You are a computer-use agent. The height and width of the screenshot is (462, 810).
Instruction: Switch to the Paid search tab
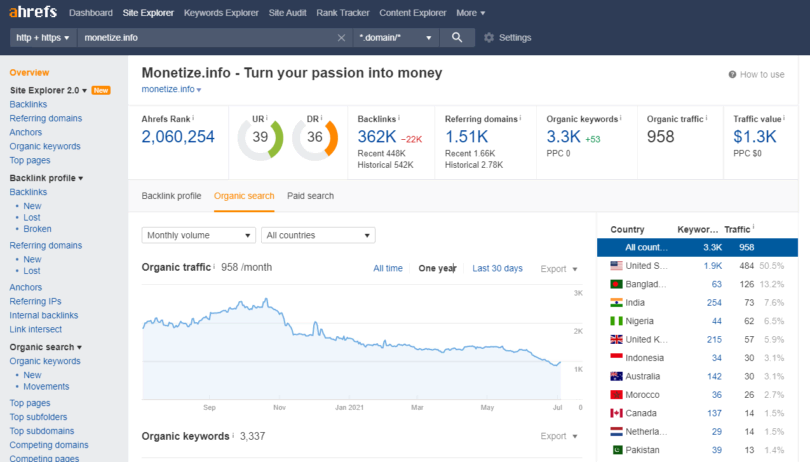point(310,196)
